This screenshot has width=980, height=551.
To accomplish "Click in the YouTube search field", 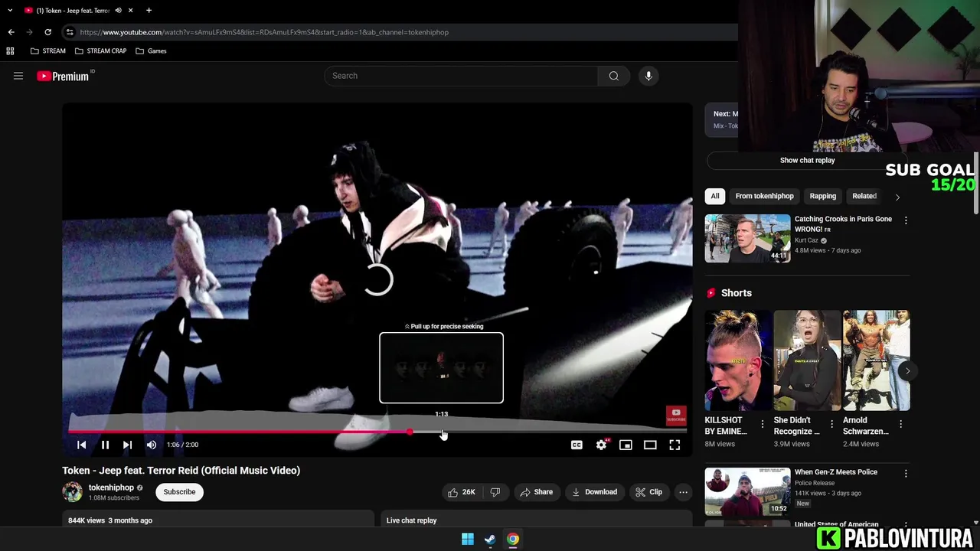I will pyautogui.click(x=461, y=76).
